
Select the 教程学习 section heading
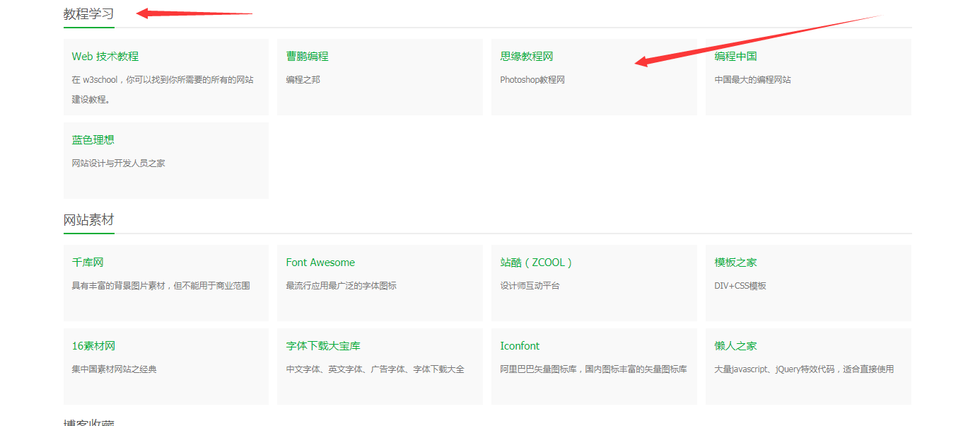tap(88, 14)
